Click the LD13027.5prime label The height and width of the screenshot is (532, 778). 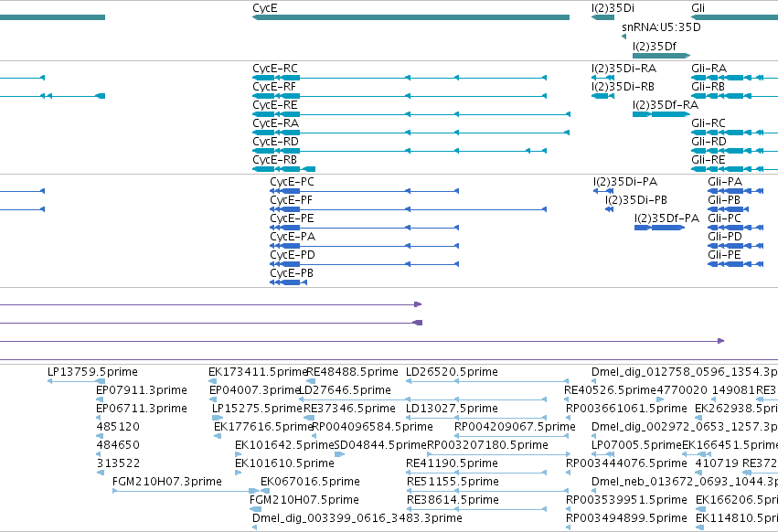[452, 409]
